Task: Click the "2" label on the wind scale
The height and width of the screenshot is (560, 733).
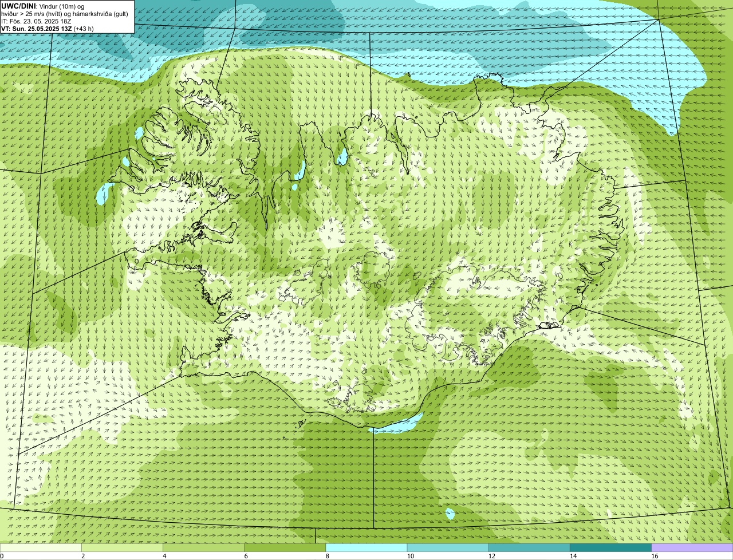Action: pos(83,556)
